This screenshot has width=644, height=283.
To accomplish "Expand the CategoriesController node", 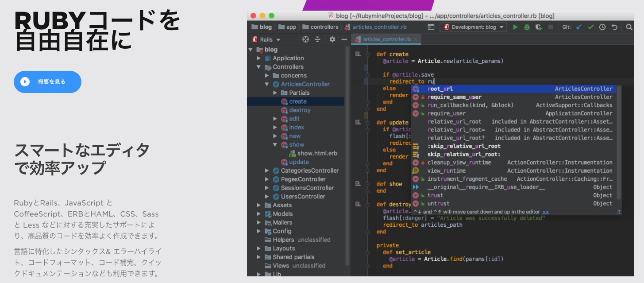I will click(267, 171).
